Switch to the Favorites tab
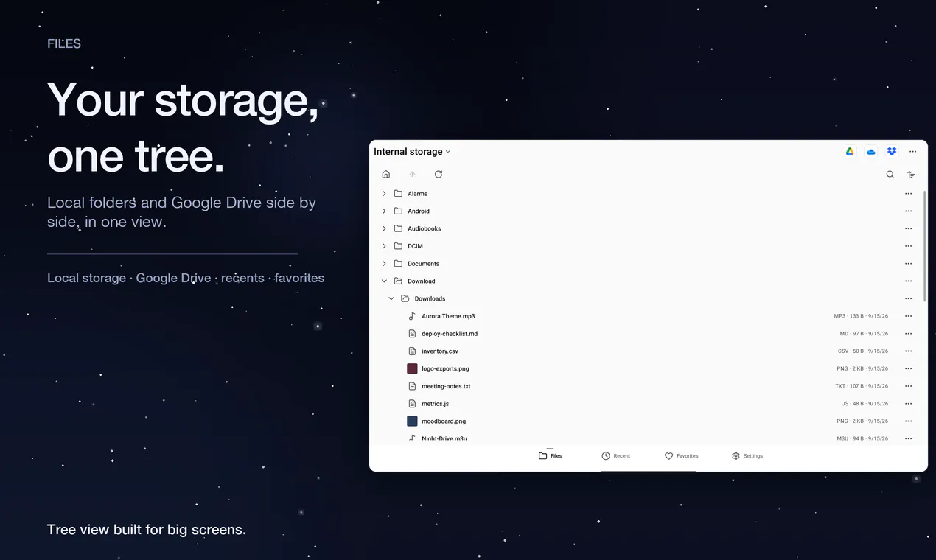This screenshot has width=936, height=560. click(681, 456)
